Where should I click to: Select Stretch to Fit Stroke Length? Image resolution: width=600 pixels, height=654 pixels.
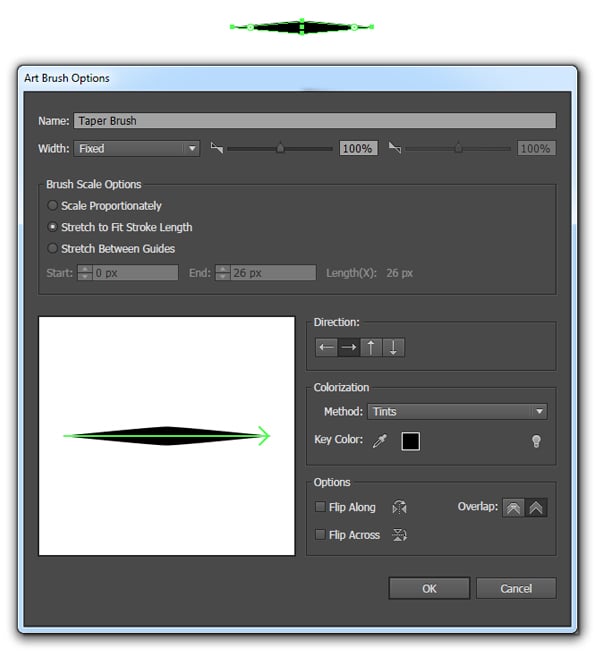pyautogui.click(x=52, y=227)
